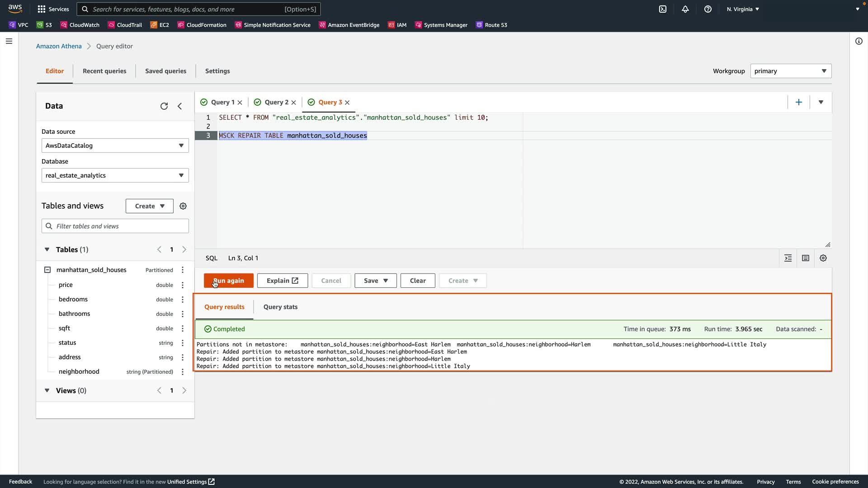868x488 pixels.
Task: Switch to the Recent queries tab
Action: (104, 71)
